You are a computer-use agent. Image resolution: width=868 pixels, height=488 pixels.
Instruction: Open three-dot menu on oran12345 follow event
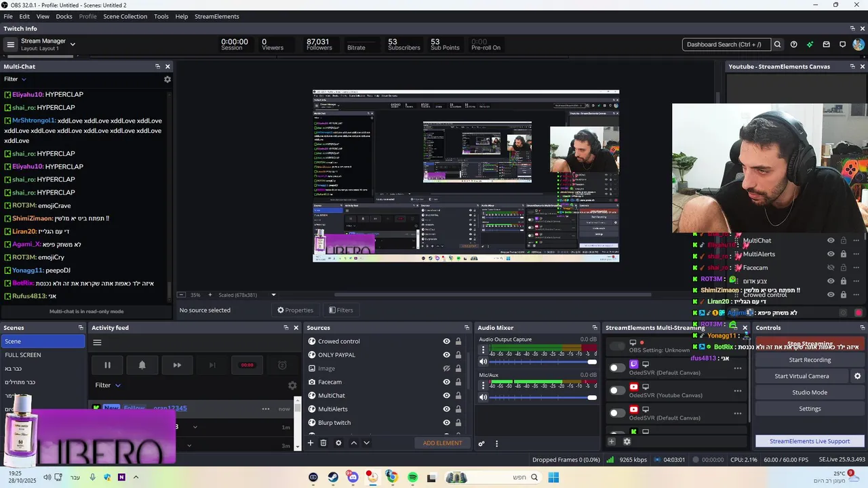pos(266,409)
